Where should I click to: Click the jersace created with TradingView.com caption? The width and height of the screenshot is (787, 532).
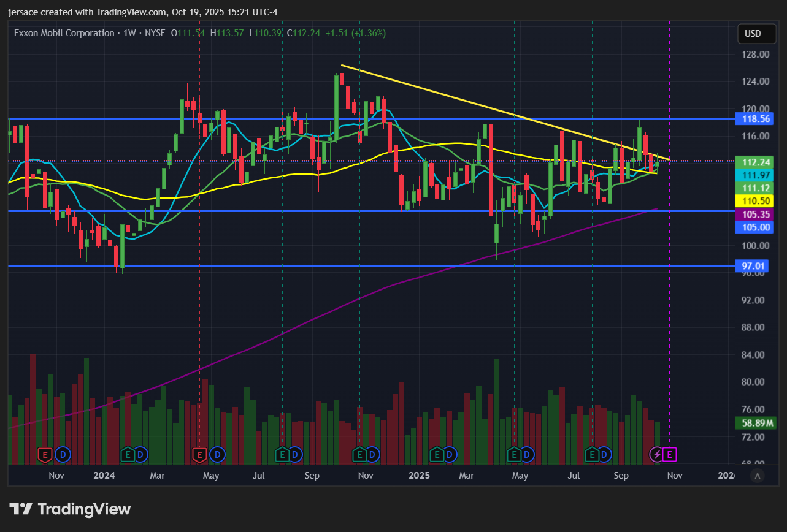(x=143, y=12)
